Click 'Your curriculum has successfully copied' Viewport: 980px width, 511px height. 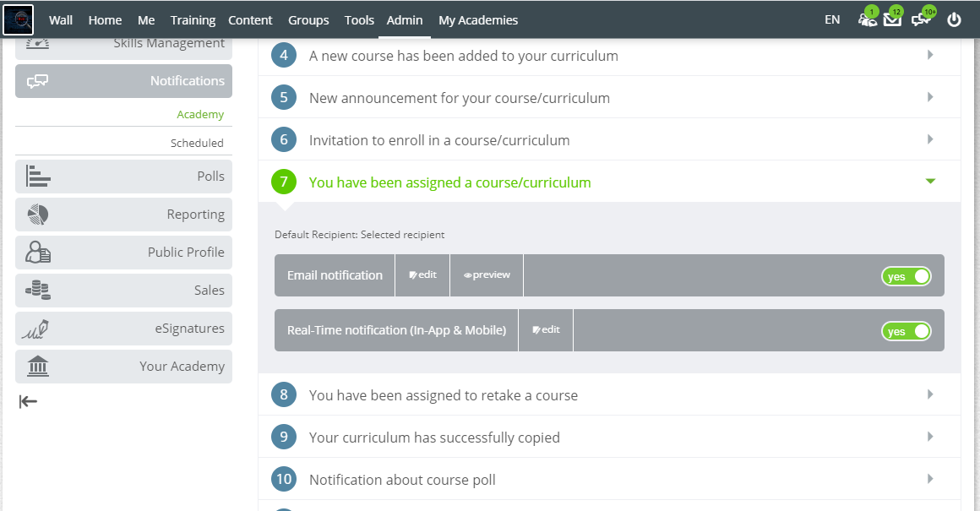pyautogui.click(x=434, y=438)
